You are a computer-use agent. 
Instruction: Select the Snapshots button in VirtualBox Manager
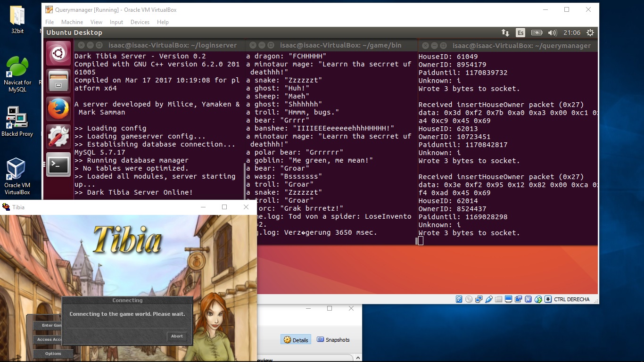333,340
